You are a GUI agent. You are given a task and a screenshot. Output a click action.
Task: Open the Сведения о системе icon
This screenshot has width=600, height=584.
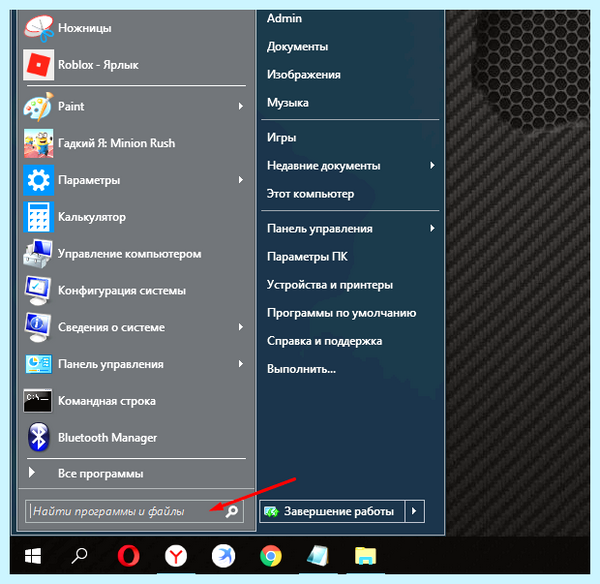point(38,327)
